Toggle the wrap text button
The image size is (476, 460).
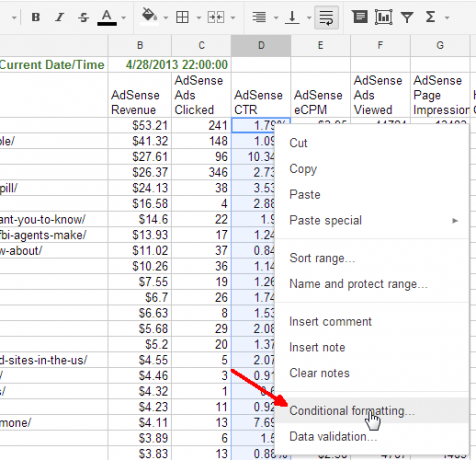(x=326, y=17)
